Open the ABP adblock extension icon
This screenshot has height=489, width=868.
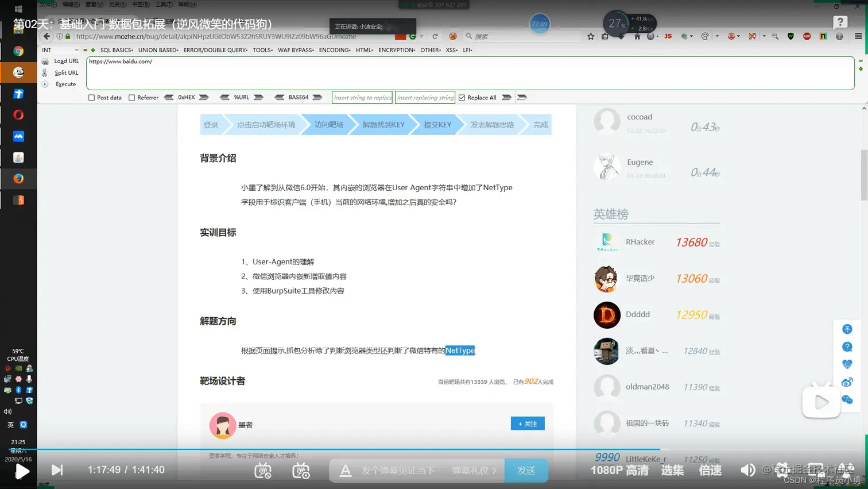tap(807, 36)
